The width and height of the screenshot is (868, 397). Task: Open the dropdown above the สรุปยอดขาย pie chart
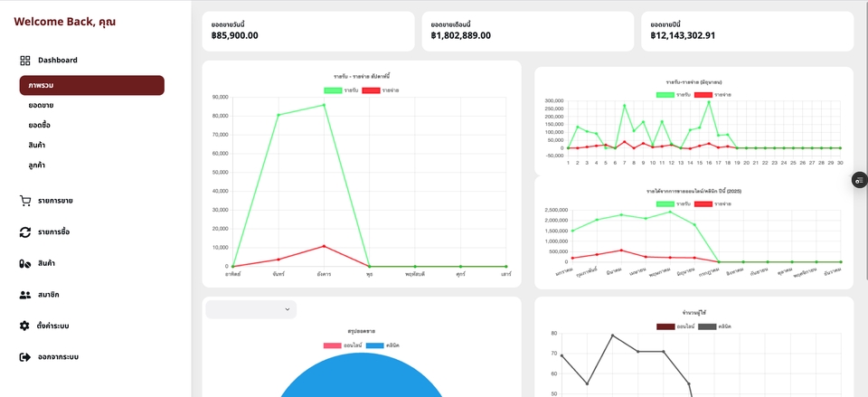250,309
